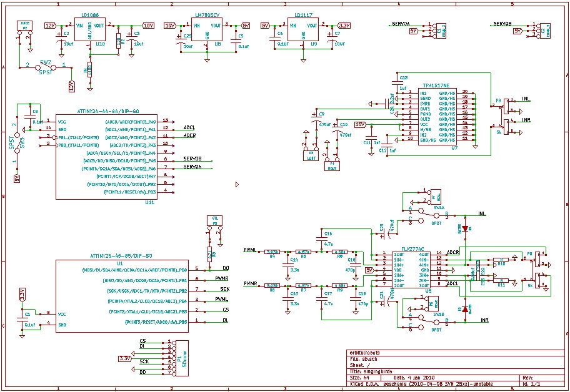Click the 3.3V power label at LD1117 output
Viewport: 570px width, 392px height.
pyautogui.click(x=344, y=26)
